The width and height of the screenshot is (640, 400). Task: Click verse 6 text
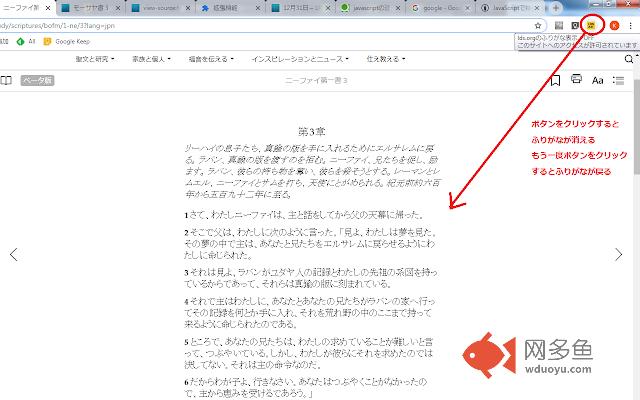pyautogui.click(x=305, y=387)
